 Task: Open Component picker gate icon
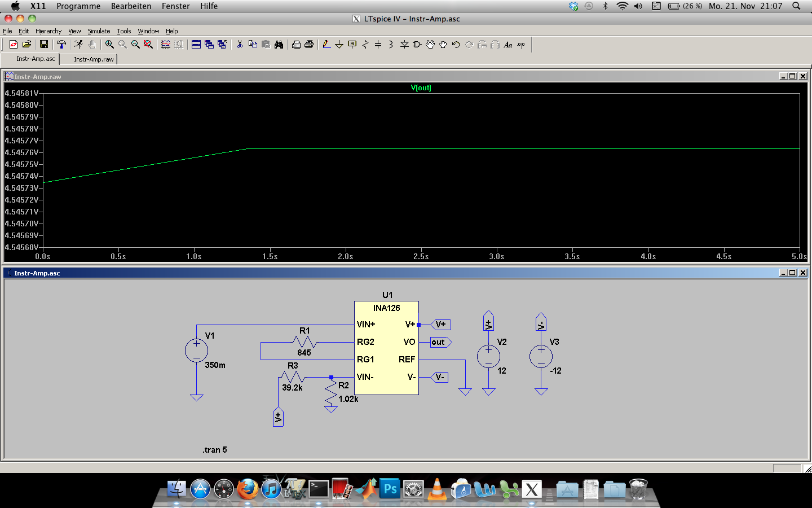click(417, 45)
